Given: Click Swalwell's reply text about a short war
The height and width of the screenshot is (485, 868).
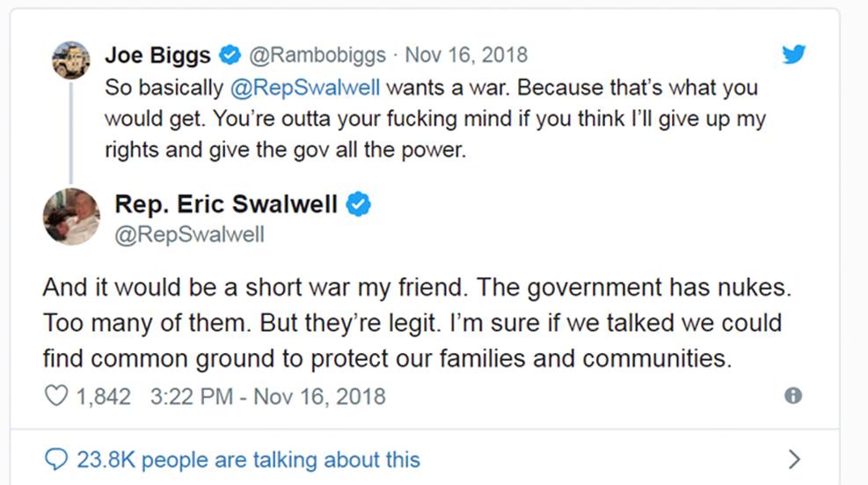Looking at the screenshot, I should point(410,325).
